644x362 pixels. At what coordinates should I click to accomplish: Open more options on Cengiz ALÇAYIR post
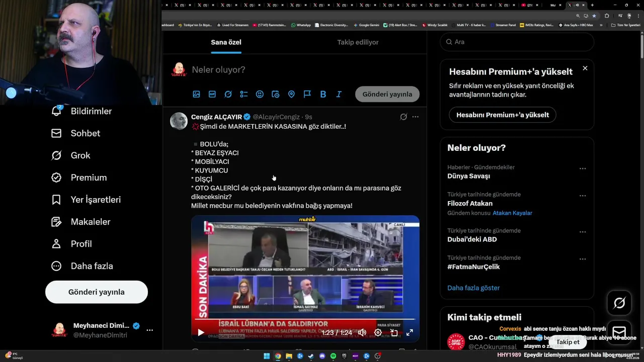415,117
